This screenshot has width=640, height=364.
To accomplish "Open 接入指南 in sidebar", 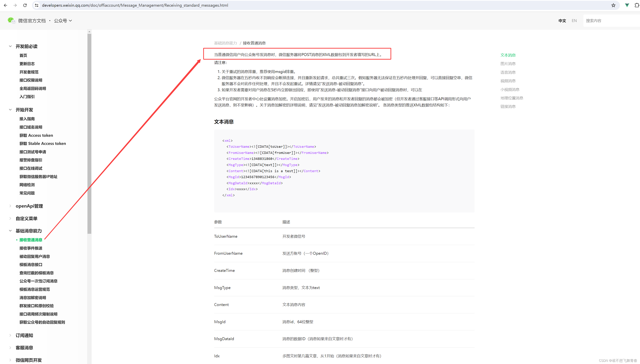I will click(27, 119).
